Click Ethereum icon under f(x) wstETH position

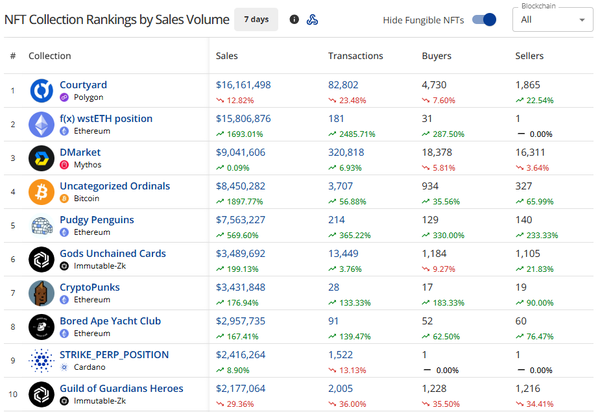pos(64,131)
